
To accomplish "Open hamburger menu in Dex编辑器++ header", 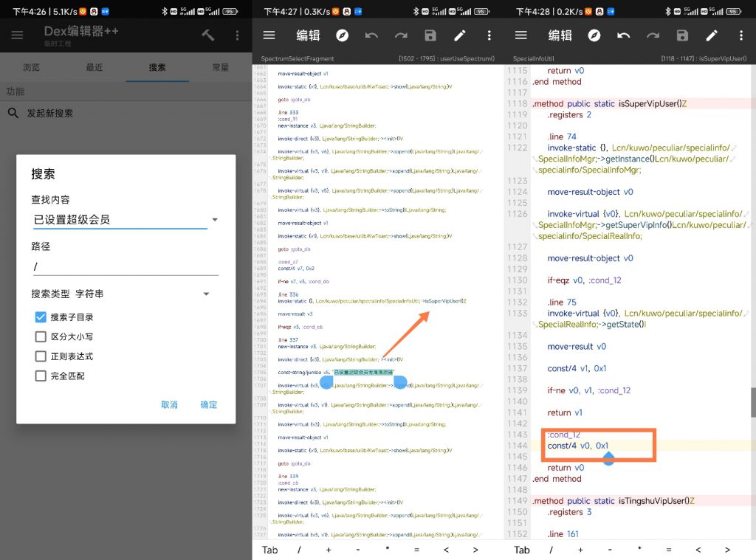I will 17,35.
